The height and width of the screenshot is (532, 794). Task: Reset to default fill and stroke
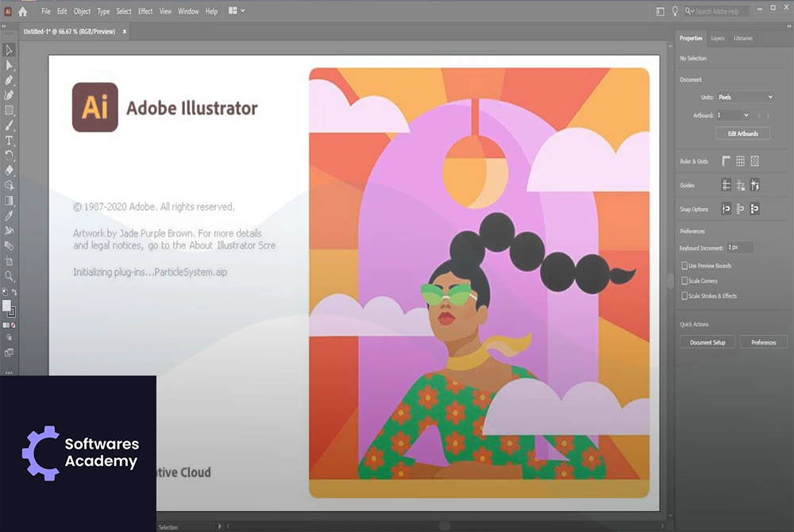(x=5, y=292)
